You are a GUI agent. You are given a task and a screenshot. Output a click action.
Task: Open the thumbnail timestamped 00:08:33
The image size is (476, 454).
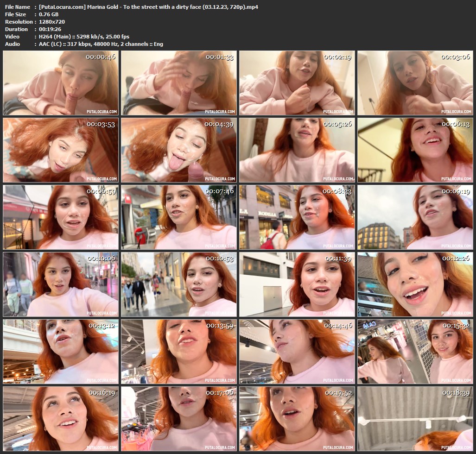[x=297, y=217]
